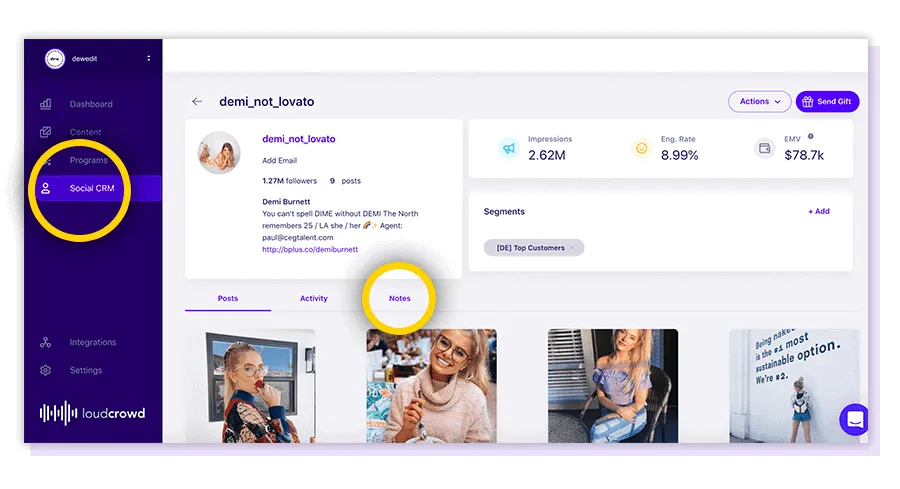The height and width of the screenshot is (489, 900).
Task: Select the Social CRM person icon
Action: 45,188
